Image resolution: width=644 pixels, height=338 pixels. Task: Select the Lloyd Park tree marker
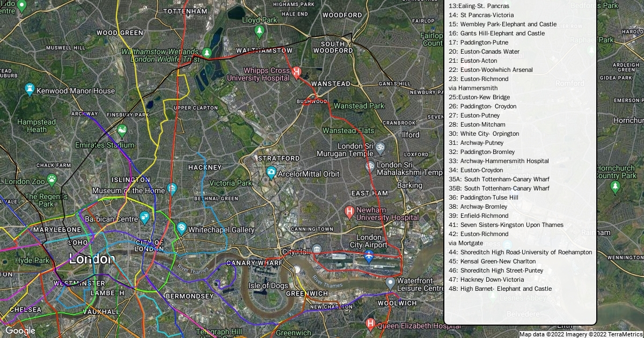point(260,31)
